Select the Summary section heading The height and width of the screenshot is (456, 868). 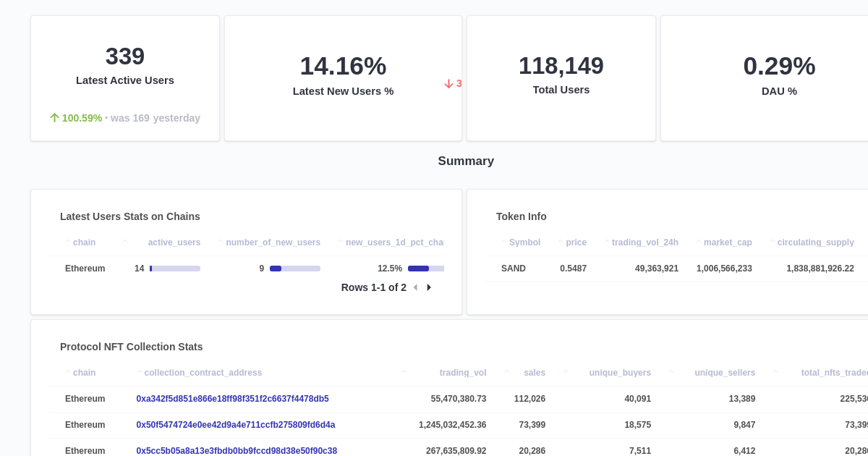click(466, 161)
